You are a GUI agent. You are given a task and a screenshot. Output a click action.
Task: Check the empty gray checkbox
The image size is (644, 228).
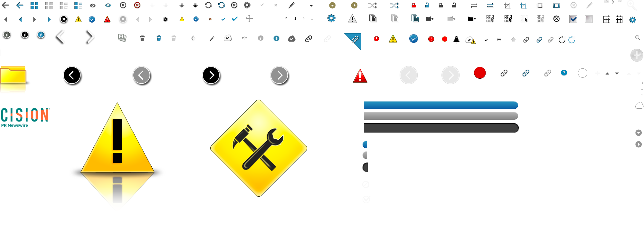[589, 19]
